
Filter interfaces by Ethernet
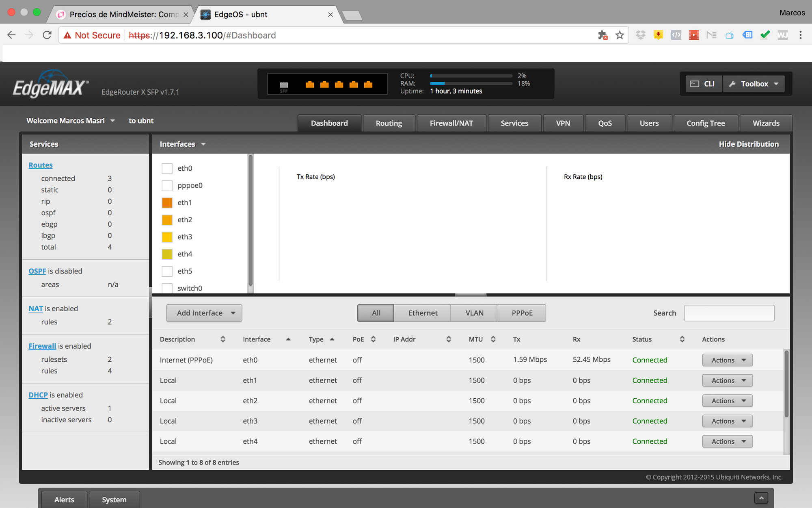click(423, 313)
